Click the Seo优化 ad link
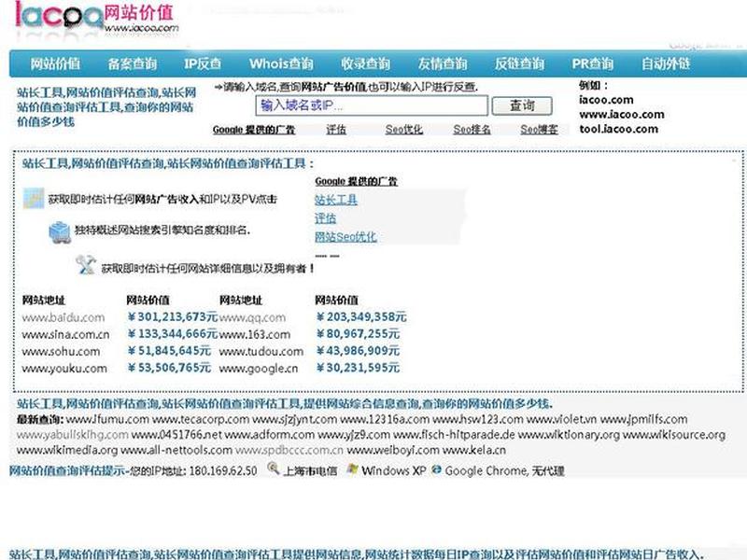This screenshot has width=747, height=560. click(404, 129)
